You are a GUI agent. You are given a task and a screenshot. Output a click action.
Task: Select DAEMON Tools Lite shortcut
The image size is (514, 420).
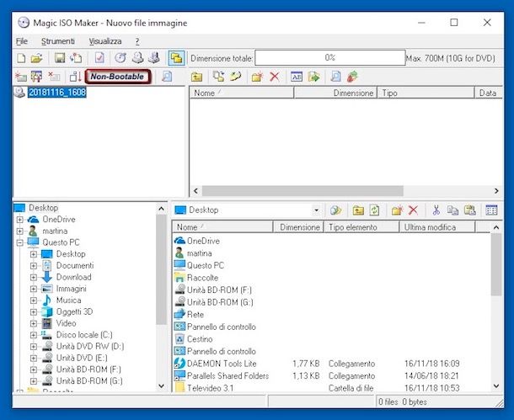[222, 364]
